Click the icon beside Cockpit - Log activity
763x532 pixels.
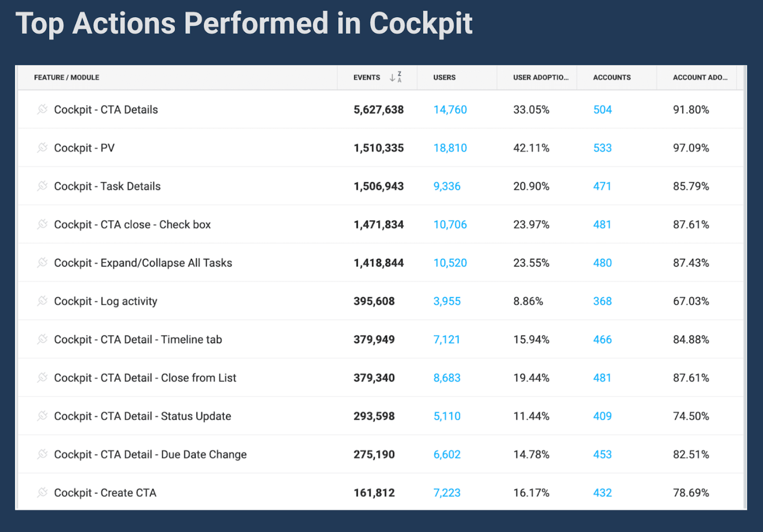pos(42,301)
